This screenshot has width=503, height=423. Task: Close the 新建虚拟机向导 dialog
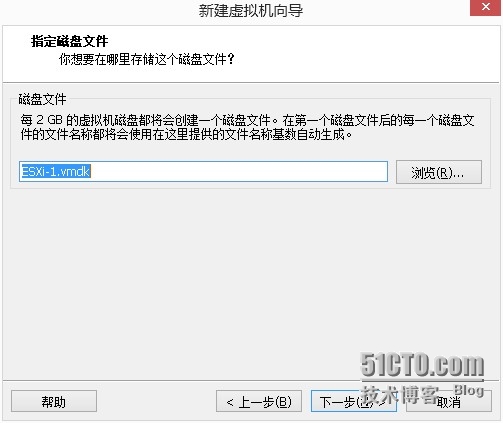click(x=485, y=7)
